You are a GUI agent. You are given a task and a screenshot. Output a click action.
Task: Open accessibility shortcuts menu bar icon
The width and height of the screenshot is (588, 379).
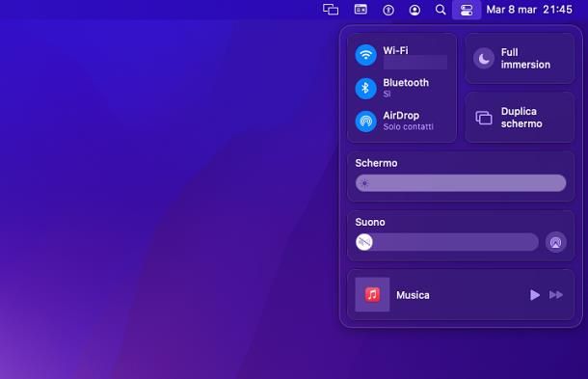[388, 10]
